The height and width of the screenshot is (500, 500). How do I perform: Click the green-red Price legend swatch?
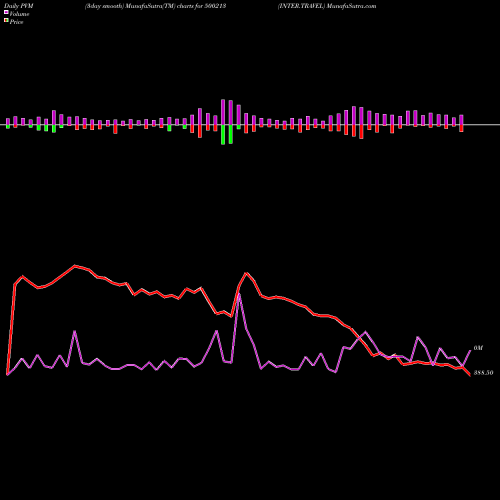coord(6,21)
